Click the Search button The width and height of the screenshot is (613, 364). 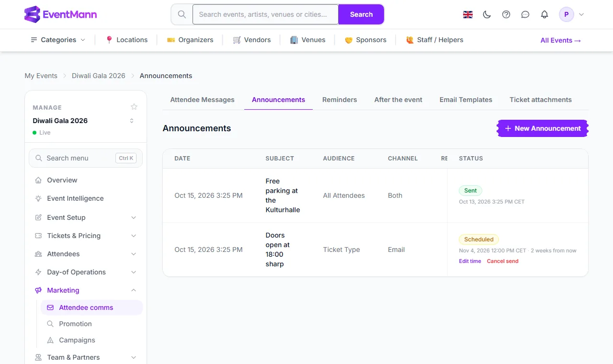[361, 14]
